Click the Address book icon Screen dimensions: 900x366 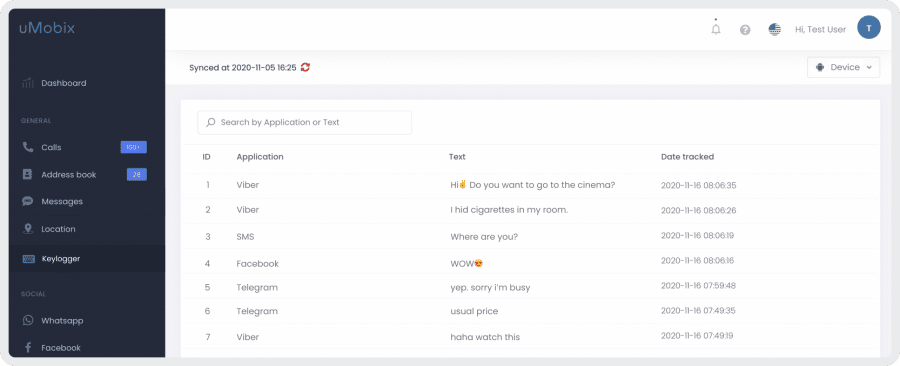click(x=28, y=174)
